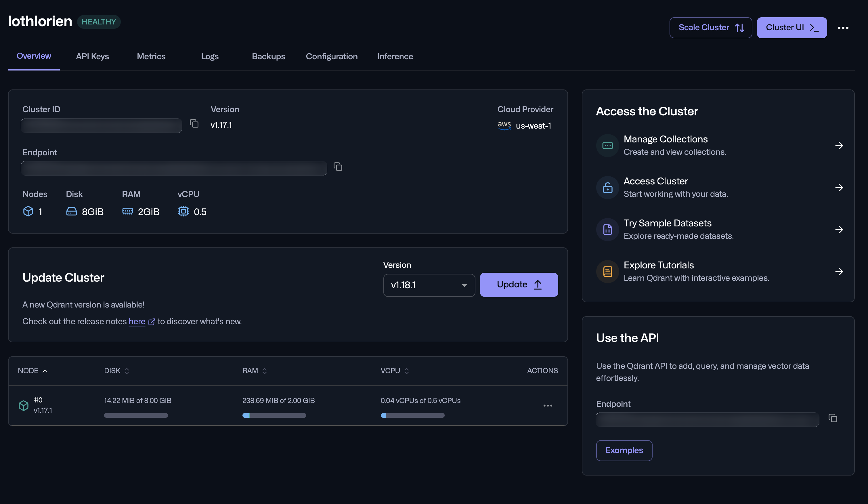Click the Manage Collections icon
The height and width of the screenshot is (504, 868).
[608, 146]
